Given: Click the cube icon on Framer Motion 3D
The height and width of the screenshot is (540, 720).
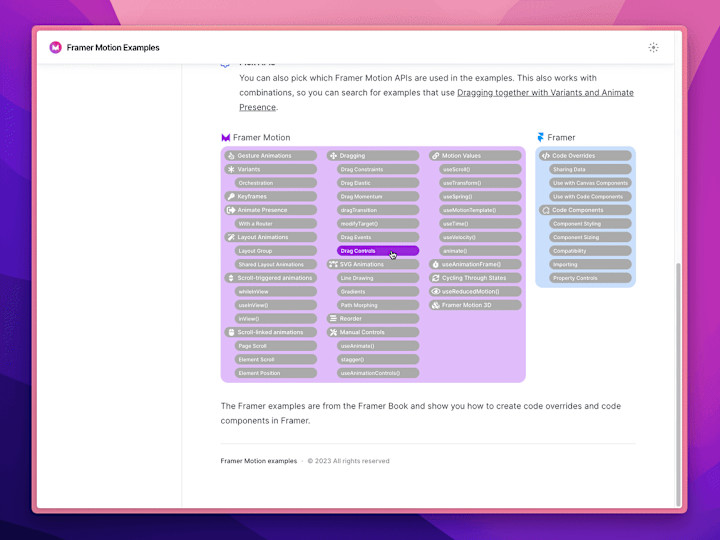Looking at the screenshot, I should click(435, 305).
